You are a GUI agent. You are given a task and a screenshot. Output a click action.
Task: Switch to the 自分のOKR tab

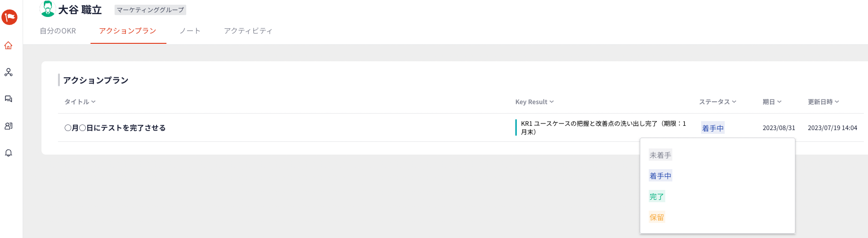coord(58,31)
